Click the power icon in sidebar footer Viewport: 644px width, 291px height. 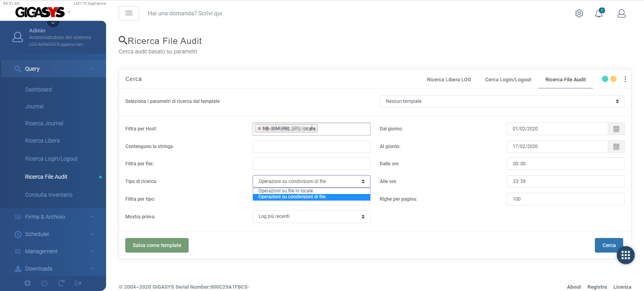point(44,283)
